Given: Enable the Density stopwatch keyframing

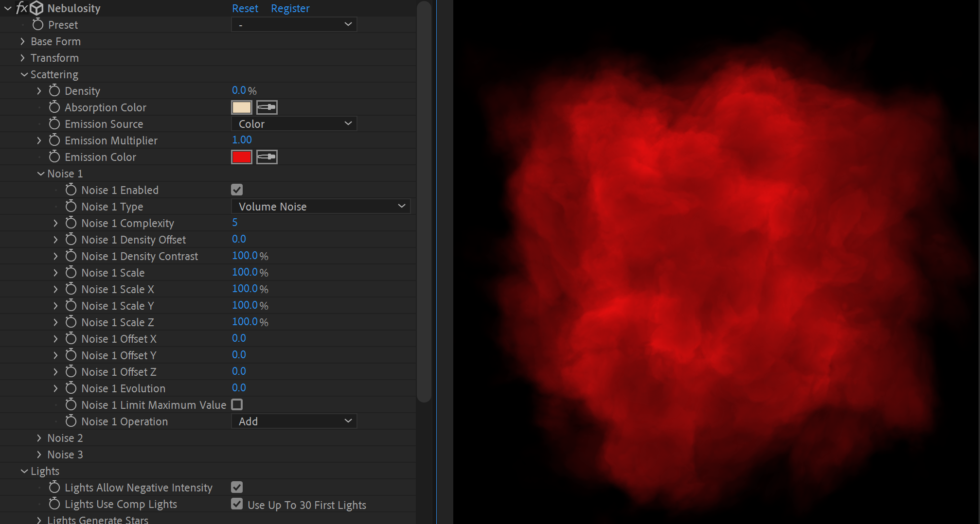Looking at the screenshot, I should pyautogui.click(x=54, y=90).
